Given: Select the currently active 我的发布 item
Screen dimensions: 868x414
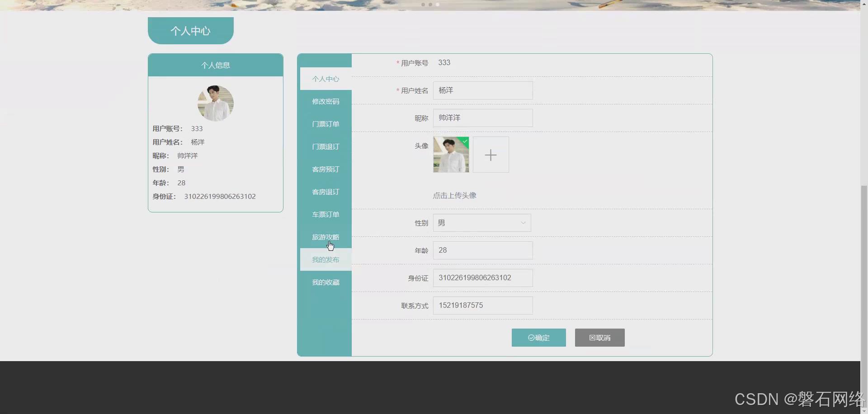Looking at the screenshot, I should [325, 259].
